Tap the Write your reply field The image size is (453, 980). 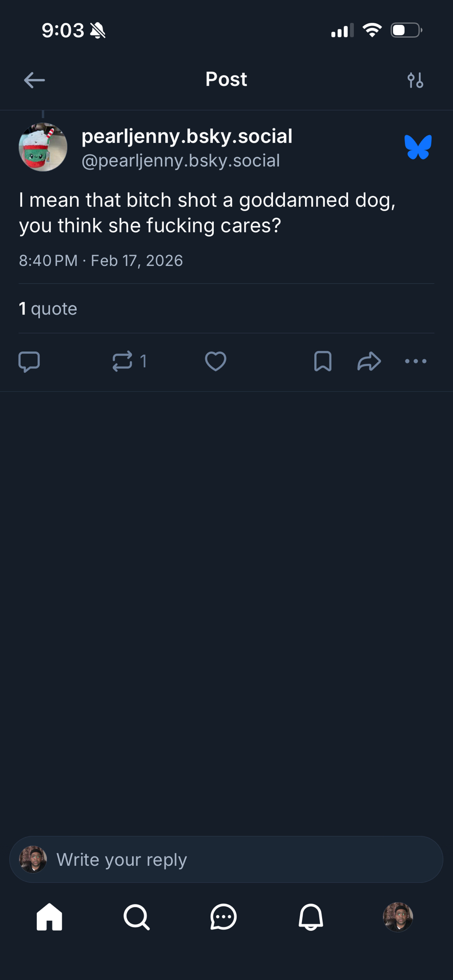click(226, 859)
